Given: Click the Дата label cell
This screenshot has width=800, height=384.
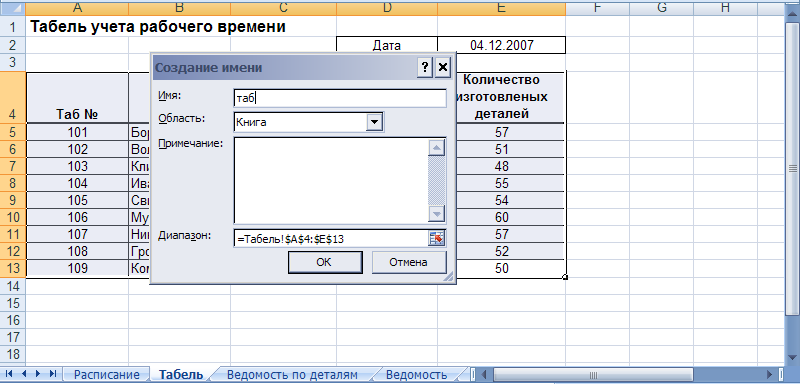Looking at the screenshot, I should tap(387, 45).
